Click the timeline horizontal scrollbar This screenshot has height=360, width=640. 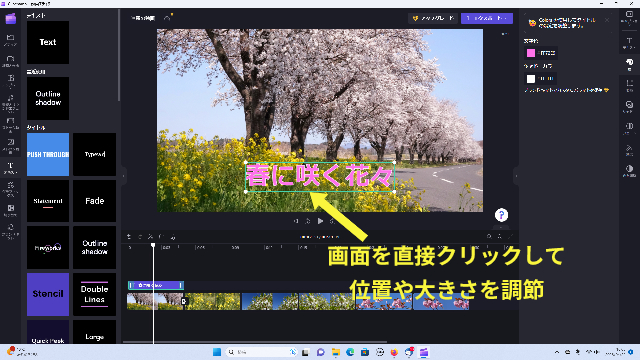(x=255, y=342)
